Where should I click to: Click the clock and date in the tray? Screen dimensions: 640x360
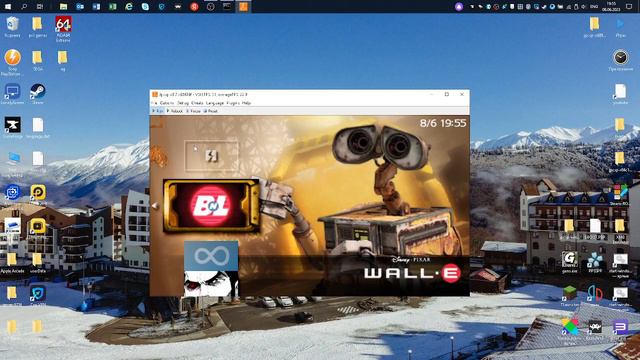coord(611,7)
